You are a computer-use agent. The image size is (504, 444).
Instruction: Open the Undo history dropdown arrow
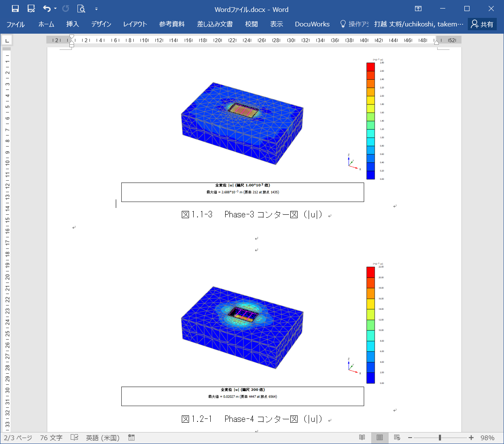click(55, 9)
